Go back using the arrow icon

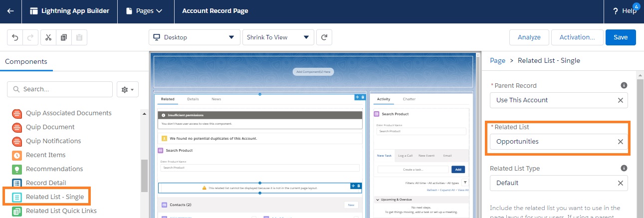pyautogui.click(x=10, y=11)
